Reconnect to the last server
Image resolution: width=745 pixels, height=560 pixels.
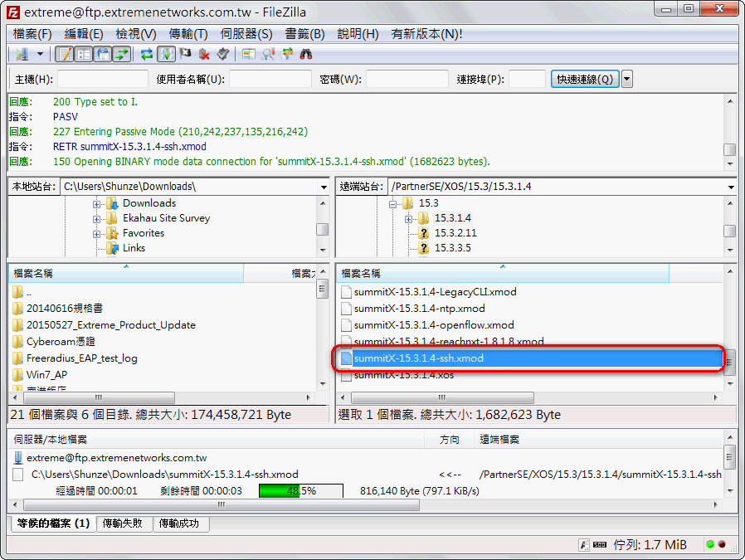pyautogui.click(x=223, y=54)
